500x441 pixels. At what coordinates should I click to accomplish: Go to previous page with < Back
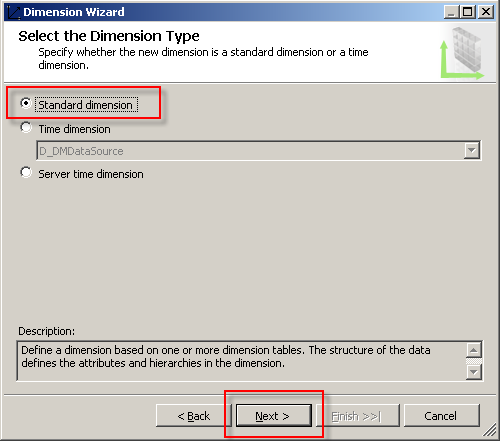tap(193, 416)
